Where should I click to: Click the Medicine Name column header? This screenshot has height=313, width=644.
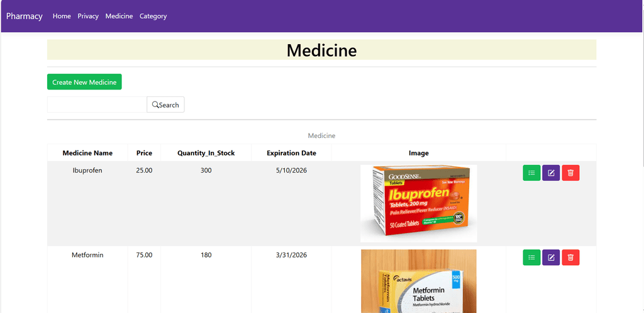pos(87,153)
